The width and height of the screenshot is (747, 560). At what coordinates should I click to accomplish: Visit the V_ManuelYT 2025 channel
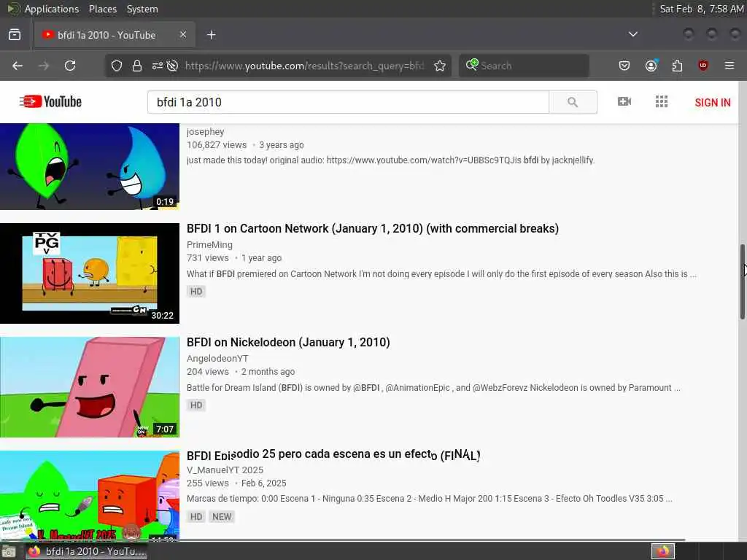(x=225, y=470)
